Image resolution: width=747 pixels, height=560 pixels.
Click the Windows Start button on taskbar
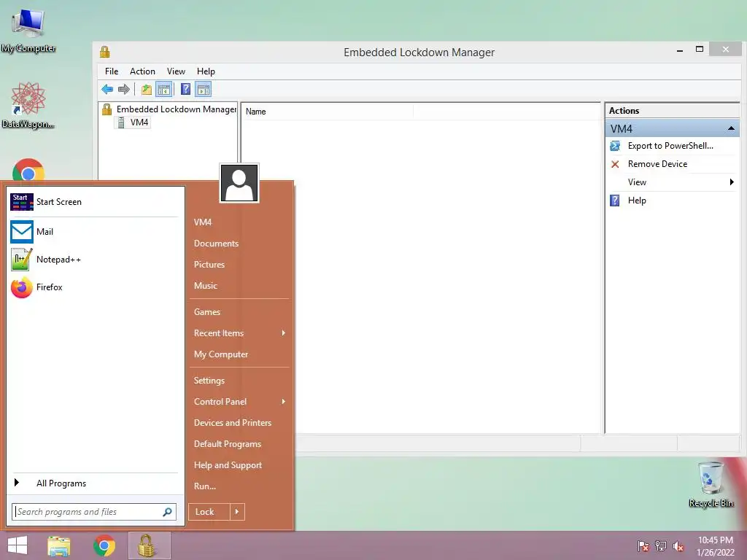[x=18, y=545]
